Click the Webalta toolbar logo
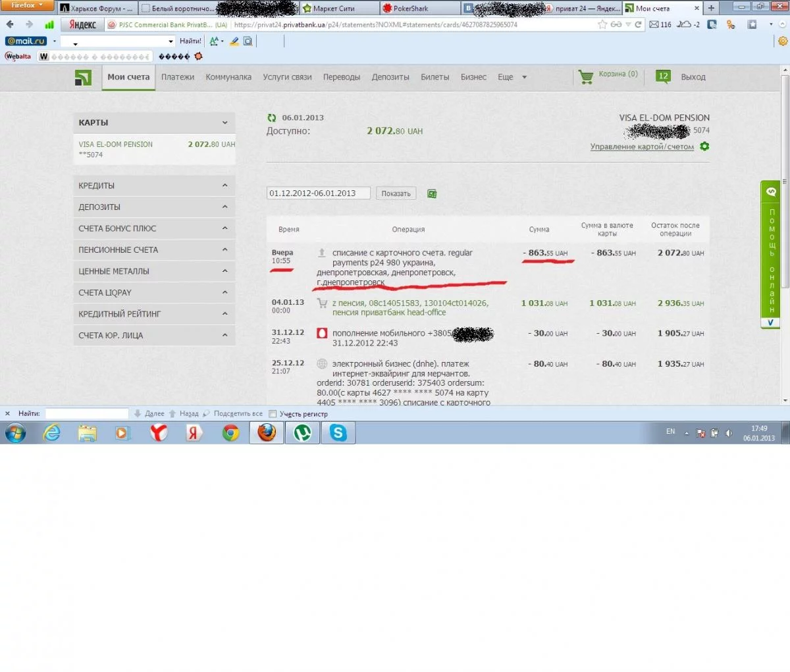Screen dimensions: 790x672 (18, 57)
